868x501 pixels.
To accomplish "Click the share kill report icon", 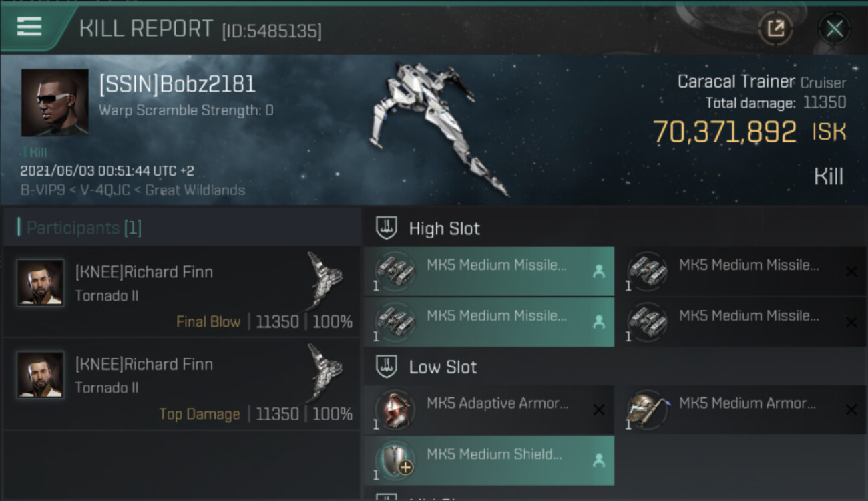I will point(775,28).
